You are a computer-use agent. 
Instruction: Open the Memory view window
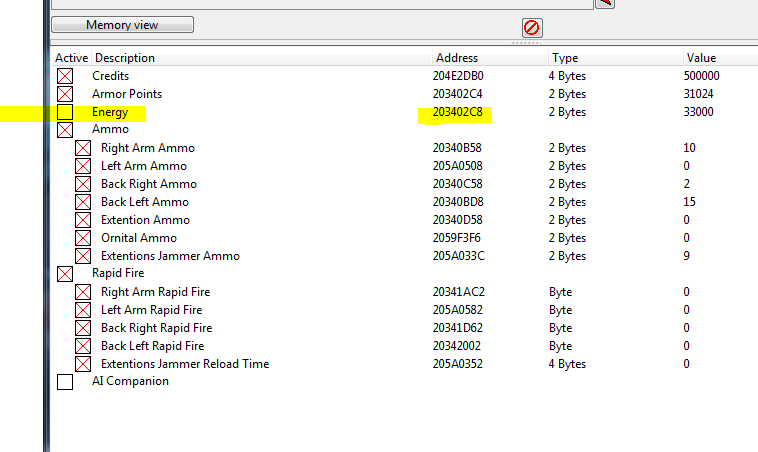(122, 24)
